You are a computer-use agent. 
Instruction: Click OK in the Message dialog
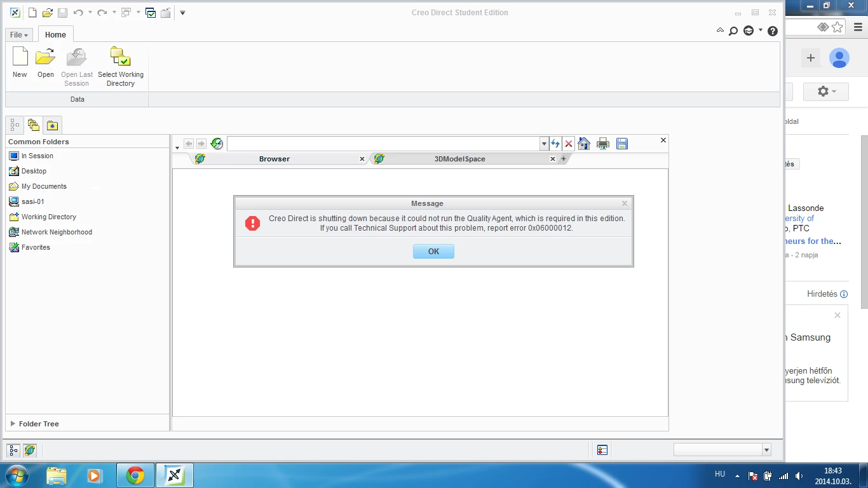[x=433, y=252]
